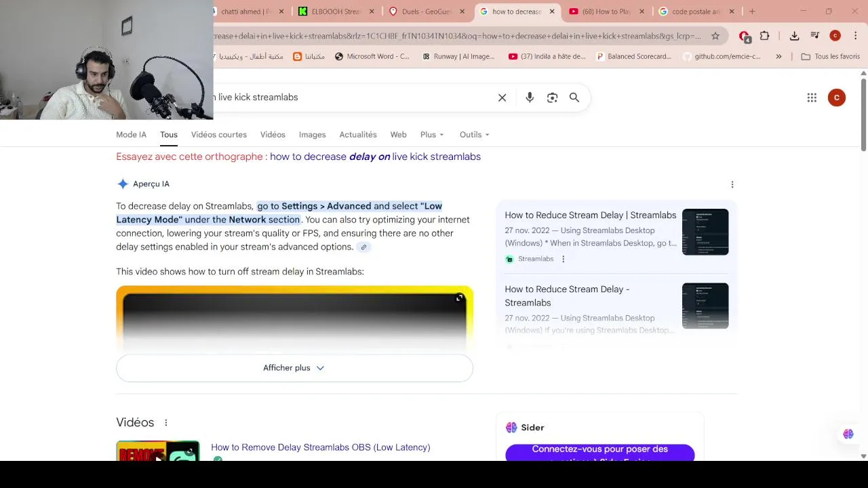Open the Google account avatar on the page
Image resolution: width=868 pixels, height=488 pixels.
(x=837, y=98)
